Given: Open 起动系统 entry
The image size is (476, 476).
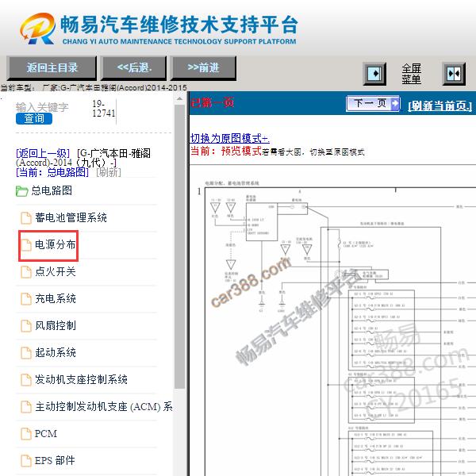Looking at the screenshot, I should pyautogui.click(x=56, y=352).
